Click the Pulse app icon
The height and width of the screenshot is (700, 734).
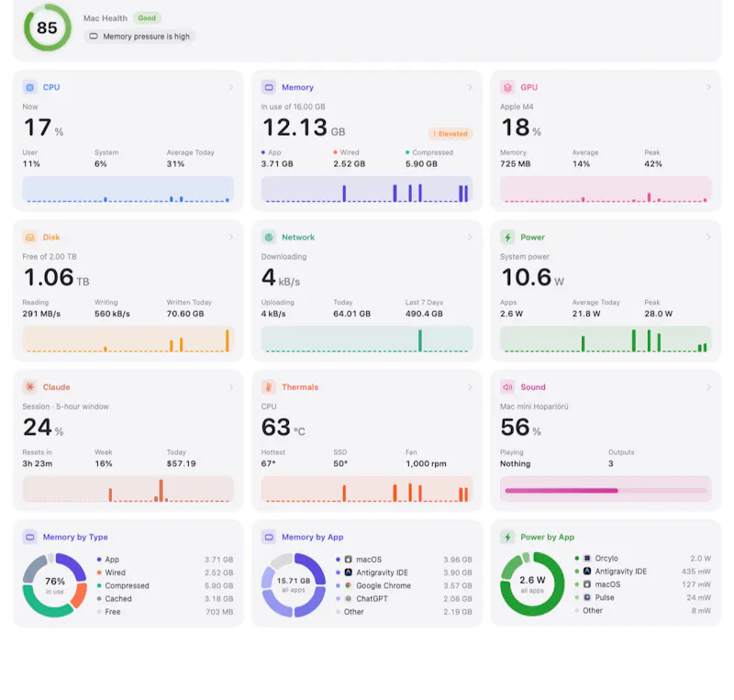(x=587, y=597)
